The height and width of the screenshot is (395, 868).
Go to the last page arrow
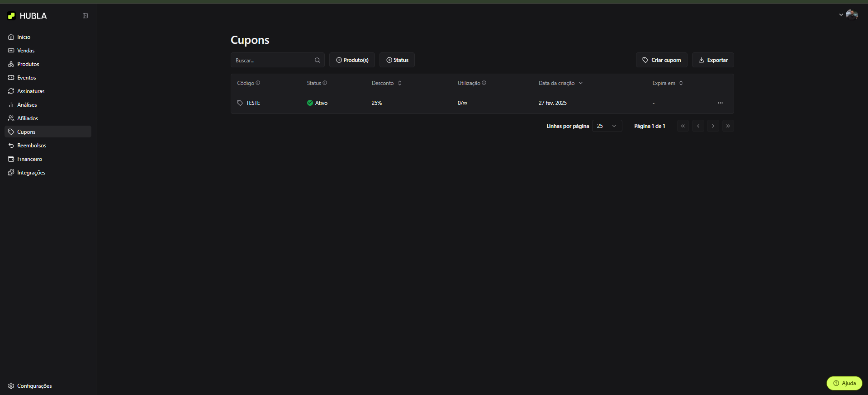pyautogui.click(x=728, y=126)
